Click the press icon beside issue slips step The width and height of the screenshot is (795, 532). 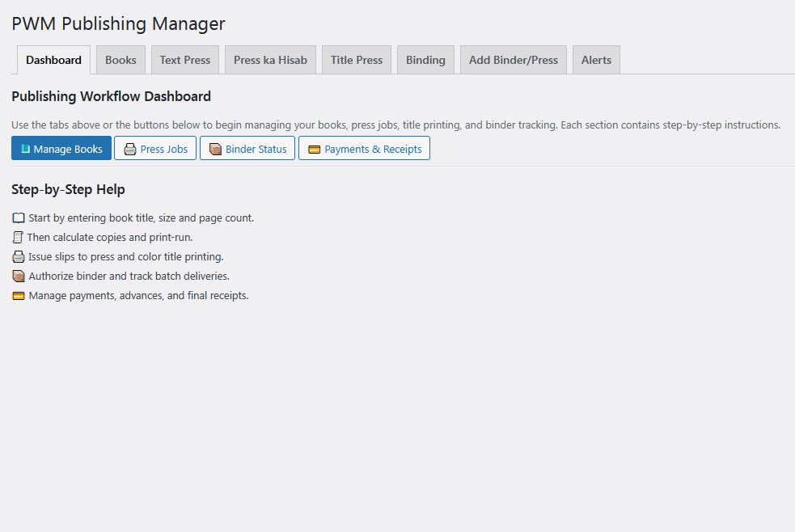point(18,256)
